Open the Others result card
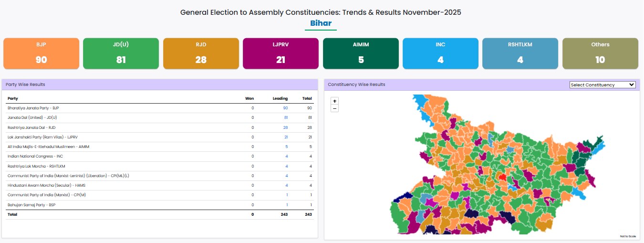The width and height of the screenshot is (644, 243). [x=600, y=53]
